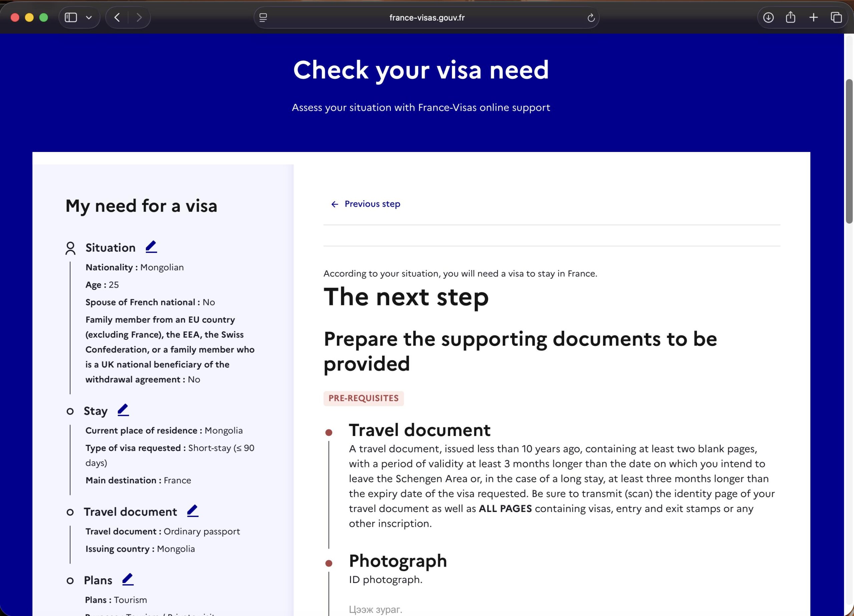Image resolution: width=854 pixels, height=616 pixels.
Task: Edit the Plans section with pencil icon
Action: click(x=128, y=579)
